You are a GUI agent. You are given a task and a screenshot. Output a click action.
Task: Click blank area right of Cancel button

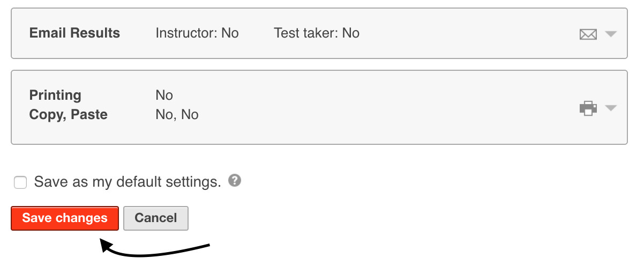coord(375,218)
